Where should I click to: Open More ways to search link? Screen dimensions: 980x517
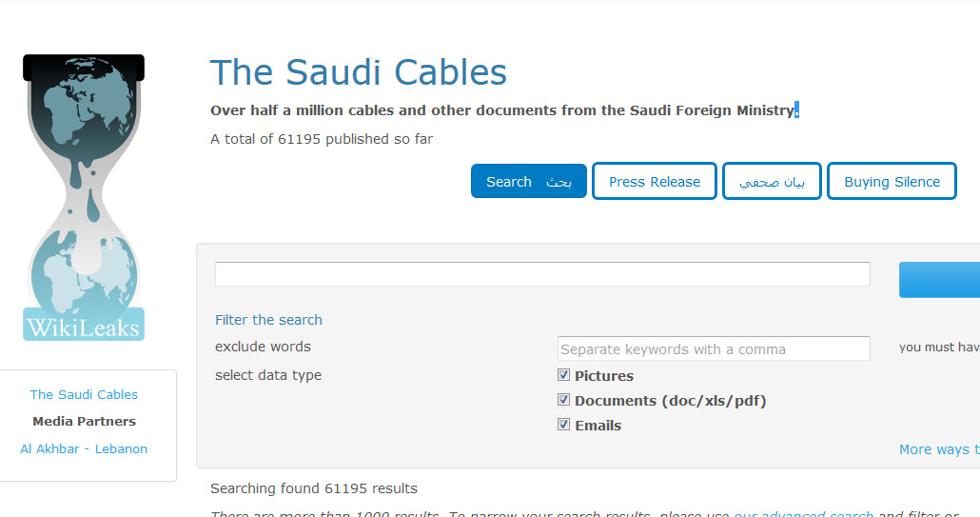[939, 449]
